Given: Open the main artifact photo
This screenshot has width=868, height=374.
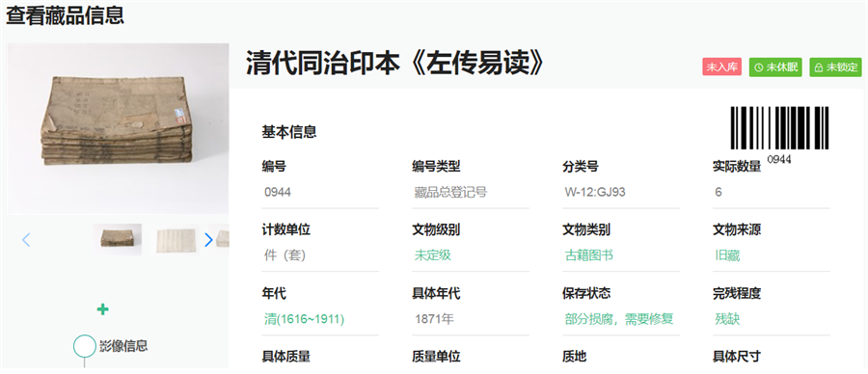Looking at the screenshot, I should click(x=118, y=128).
